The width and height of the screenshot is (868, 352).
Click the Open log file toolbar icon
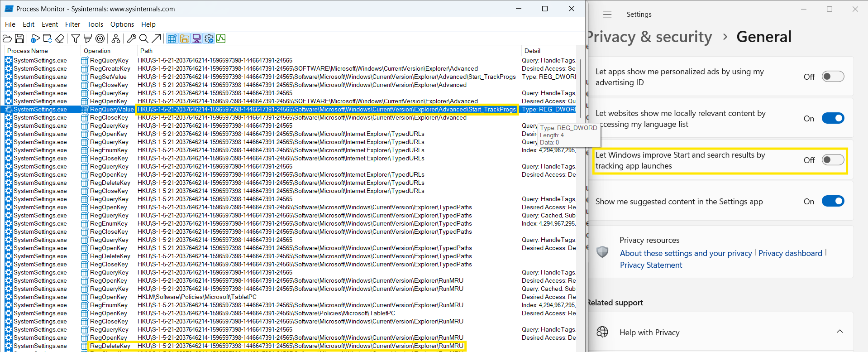click(7, 39)
